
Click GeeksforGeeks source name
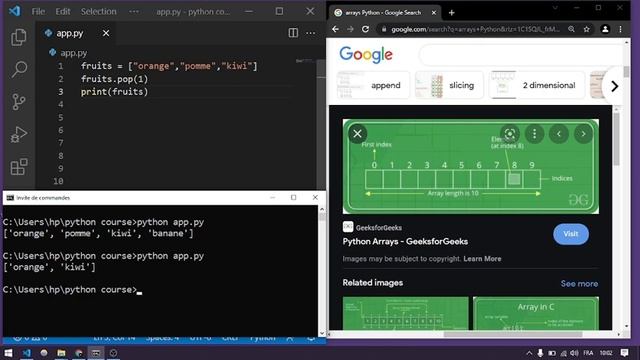coord(378,227)
